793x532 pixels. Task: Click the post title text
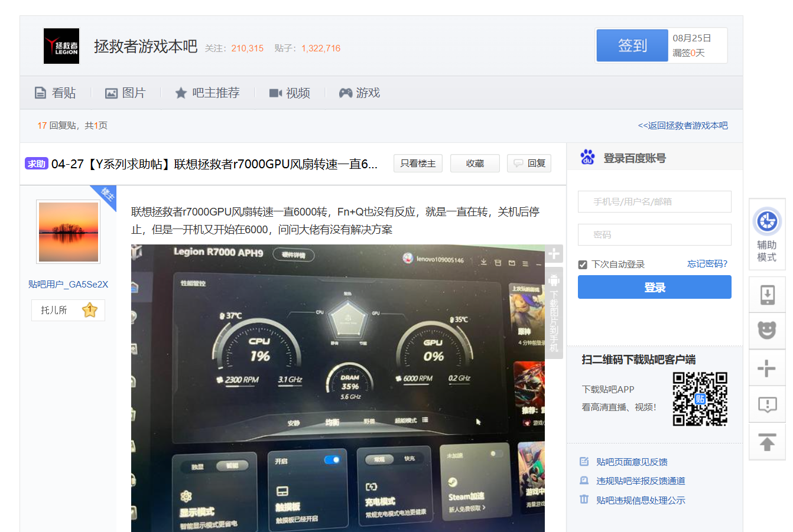[x=214, y=164]
